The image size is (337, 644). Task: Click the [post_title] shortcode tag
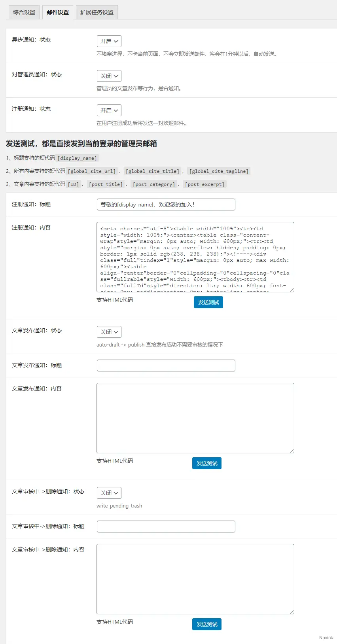106,184
